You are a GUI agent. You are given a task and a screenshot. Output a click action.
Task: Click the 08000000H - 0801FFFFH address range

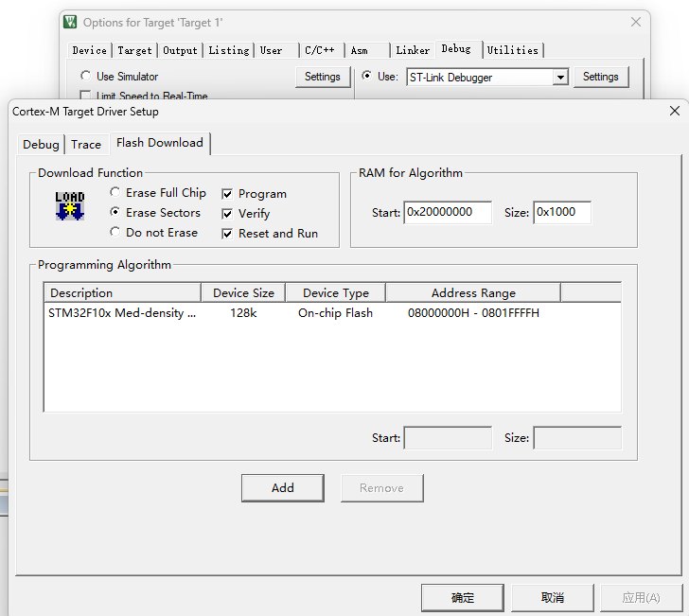(x=473, y=313)
